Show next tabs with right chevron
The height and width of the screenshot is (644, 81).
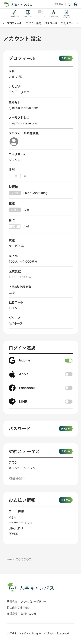(x=77, y=23)
